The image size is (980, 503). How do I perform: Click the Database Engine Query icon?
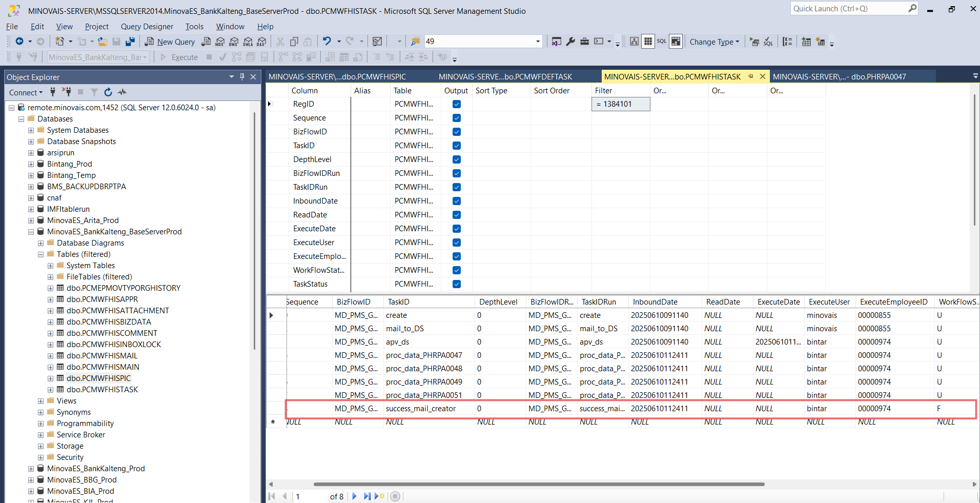(x=206, y=42)
